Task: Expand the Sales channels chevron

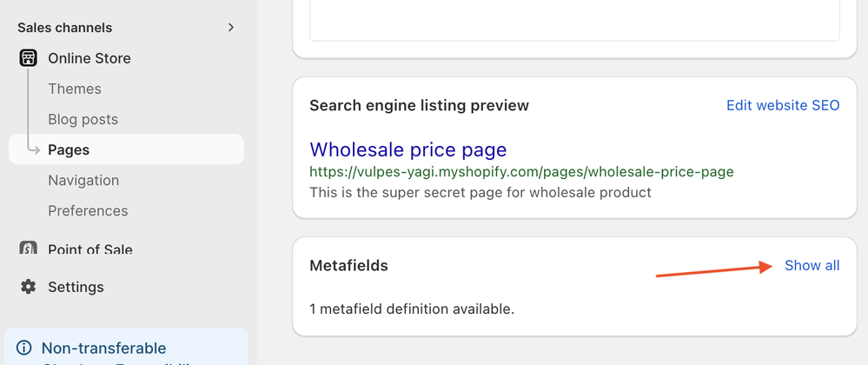Action: click(231, 28)
